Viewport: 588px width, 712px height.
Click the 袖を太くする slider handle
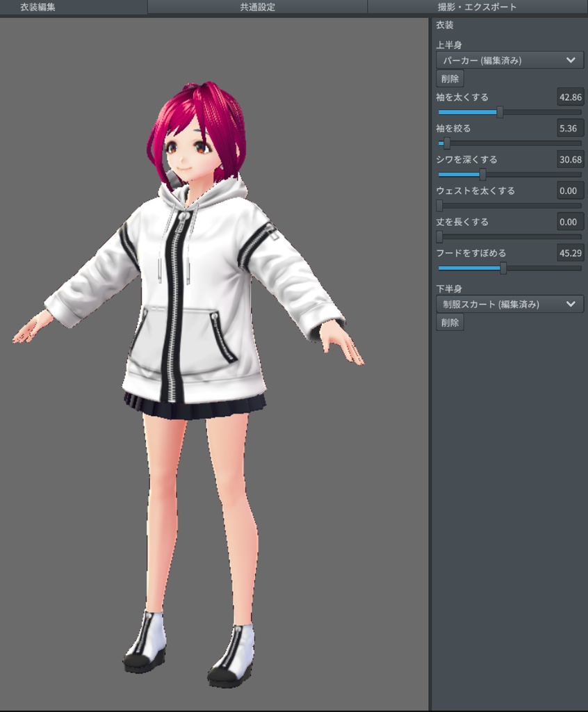499,112
